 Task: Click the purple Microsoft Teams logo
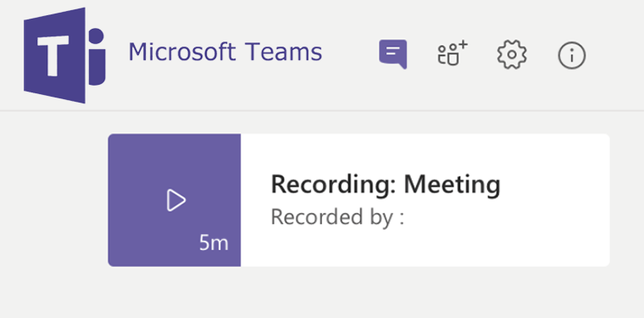point(64,55)
